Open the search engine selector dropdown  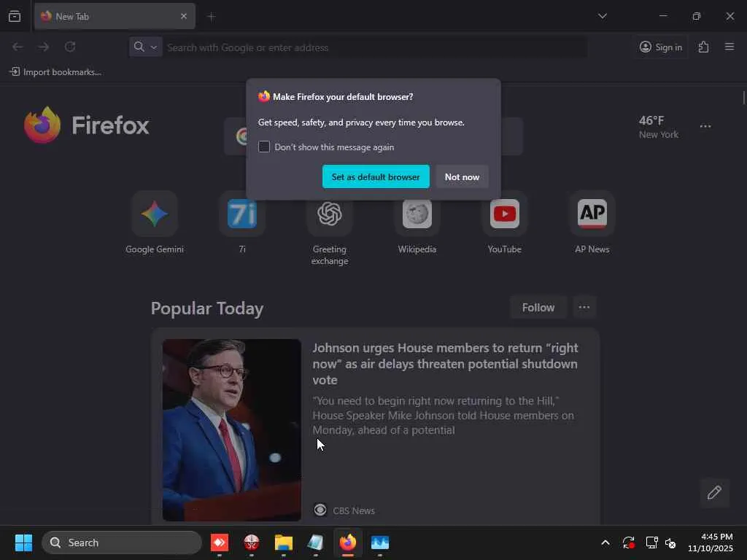point(146,47)
